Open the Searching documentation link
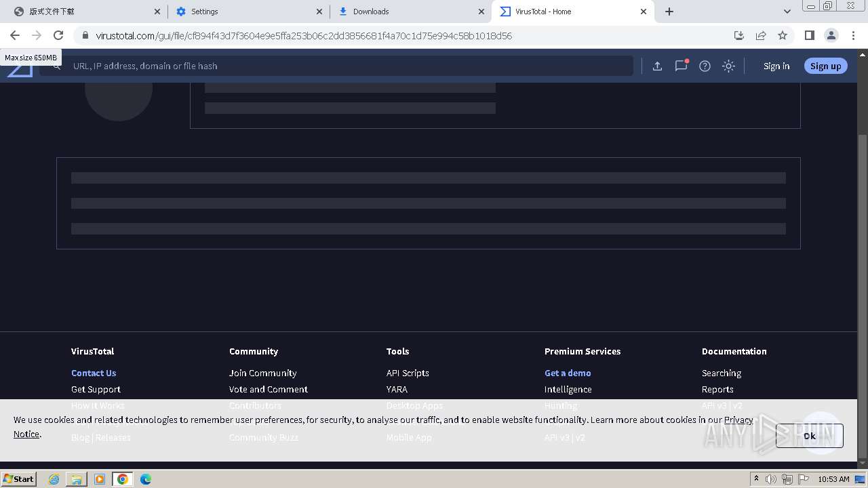The height and width of the screenshot is (488, 868). coord(722,373)
